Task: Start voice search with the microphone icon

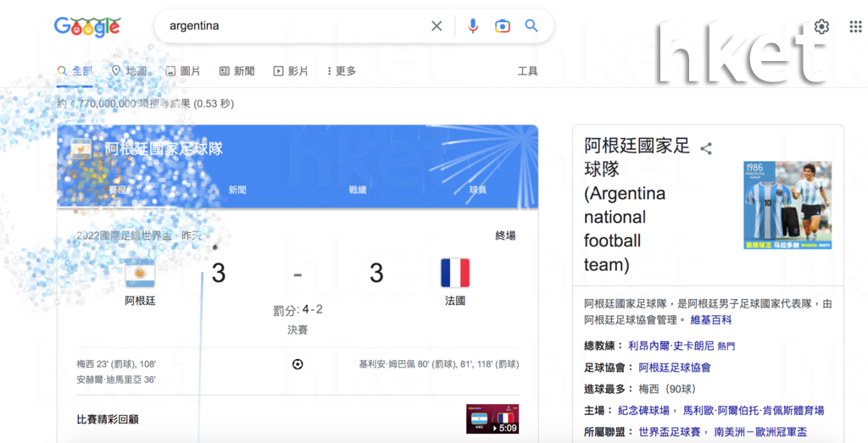Action: click(473, 26)
